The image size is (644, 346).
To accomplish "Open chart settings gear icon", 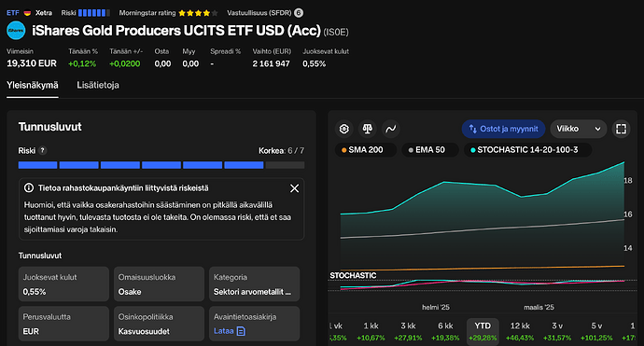I will 344,129.
